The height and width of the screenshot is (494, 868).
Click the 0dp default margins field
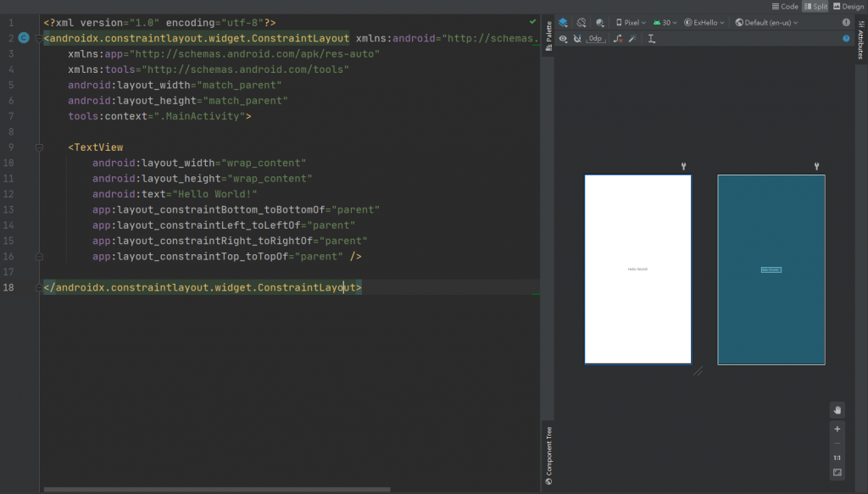(x=596, y=39)
